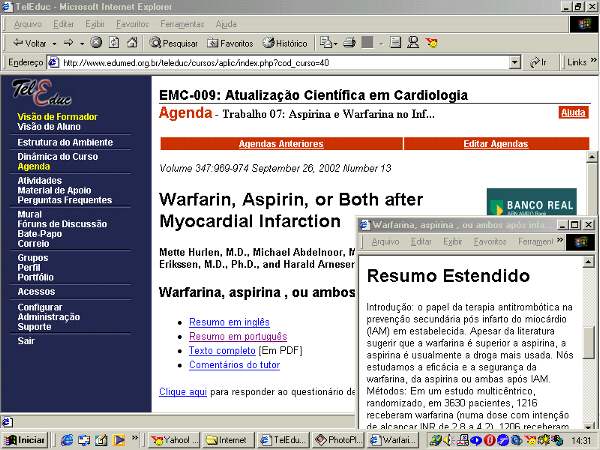Open the Texto completo link
Image resolution: width=600 pixels, height=450 pixels.
pyautogui.click(x=222, y=351)
